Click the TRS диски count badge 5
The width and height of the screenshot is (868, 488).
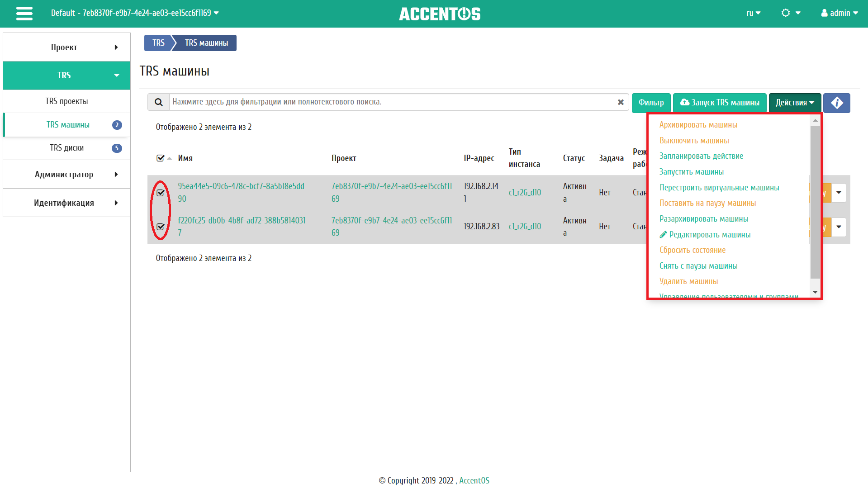[117, 148]
